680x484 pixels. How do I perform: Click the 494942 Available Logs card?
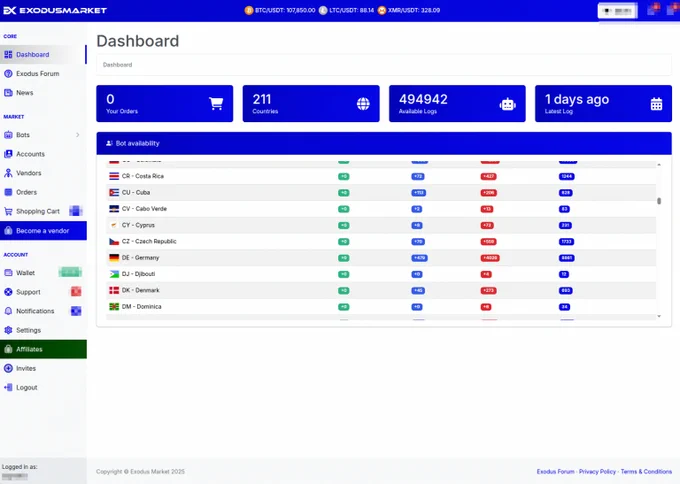(457, 104)
